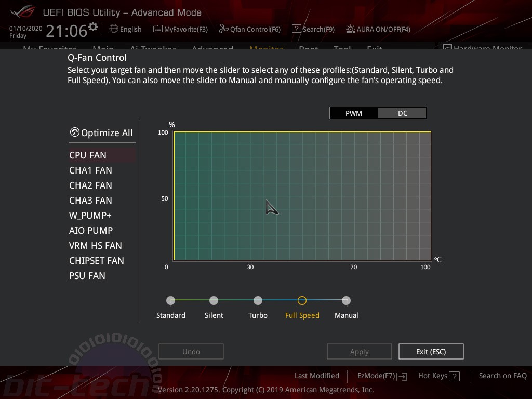Click the yellow fan curve line at 100%
532x399 pixels.
point(302,132)
